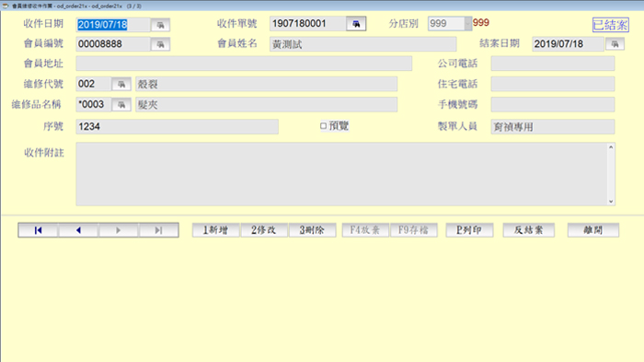Click the 離開 exit button

pyautogui.click(x=593, y=230)
